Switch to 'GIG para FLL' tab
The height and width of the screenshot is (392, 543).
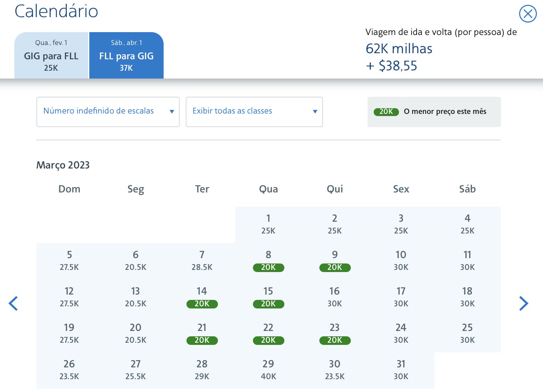[x=51, y=55]
